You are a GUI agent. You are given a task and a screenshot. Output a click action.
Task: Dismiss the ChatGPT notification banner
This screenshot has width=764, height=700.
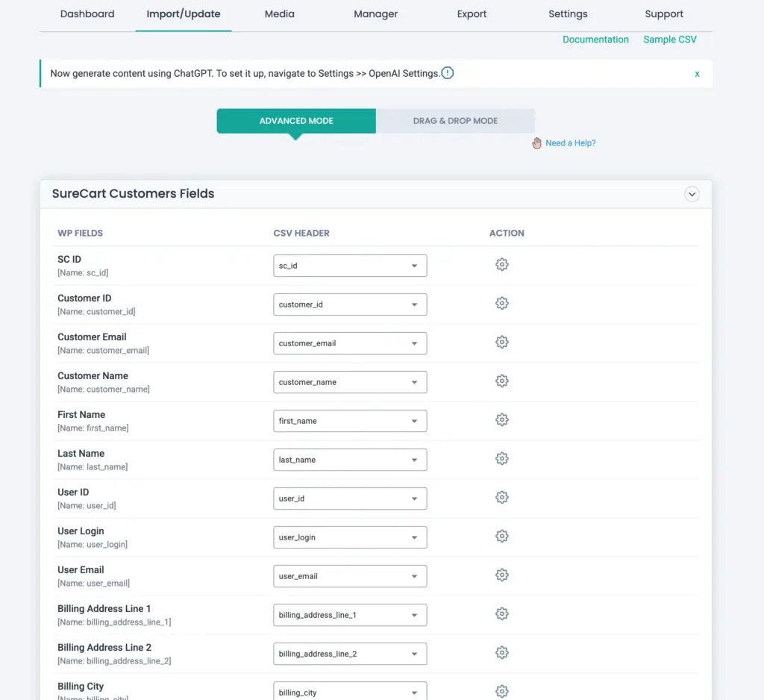click(696, 73)
